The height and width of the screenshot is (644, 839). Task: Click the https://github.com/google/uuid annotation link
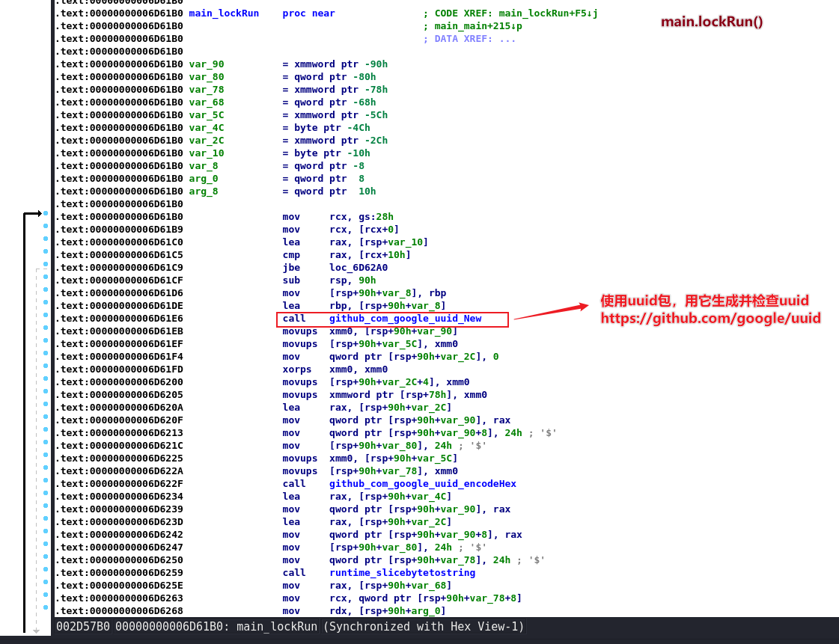click(x=710, y=318)
